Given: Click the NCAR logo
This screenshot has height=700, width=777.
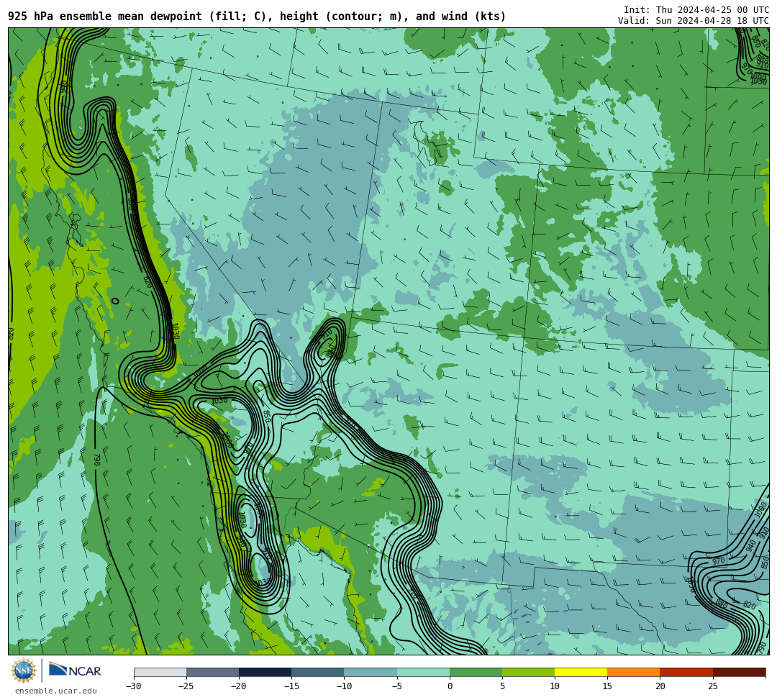Looking at the screenshot, I should click(75, 671).
